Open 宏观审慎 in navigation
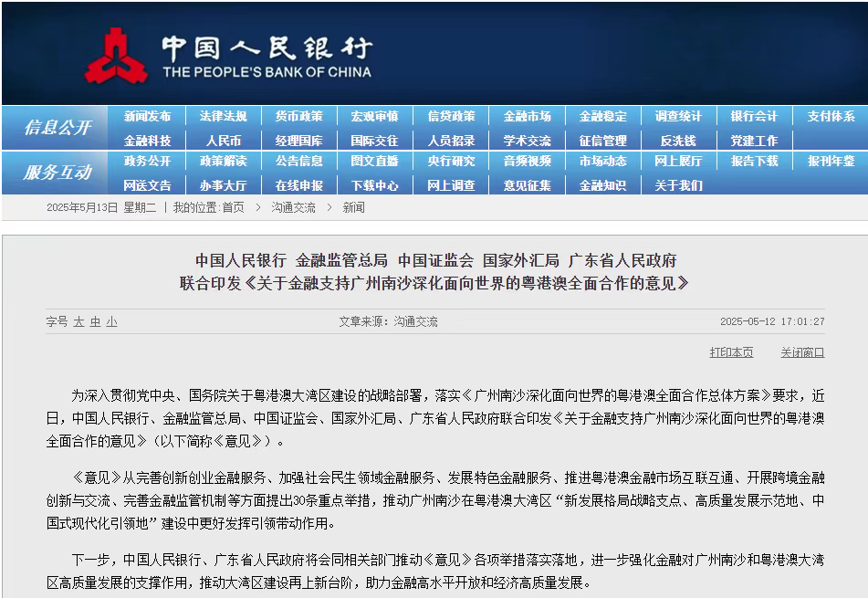 click(x=375, y=116)
